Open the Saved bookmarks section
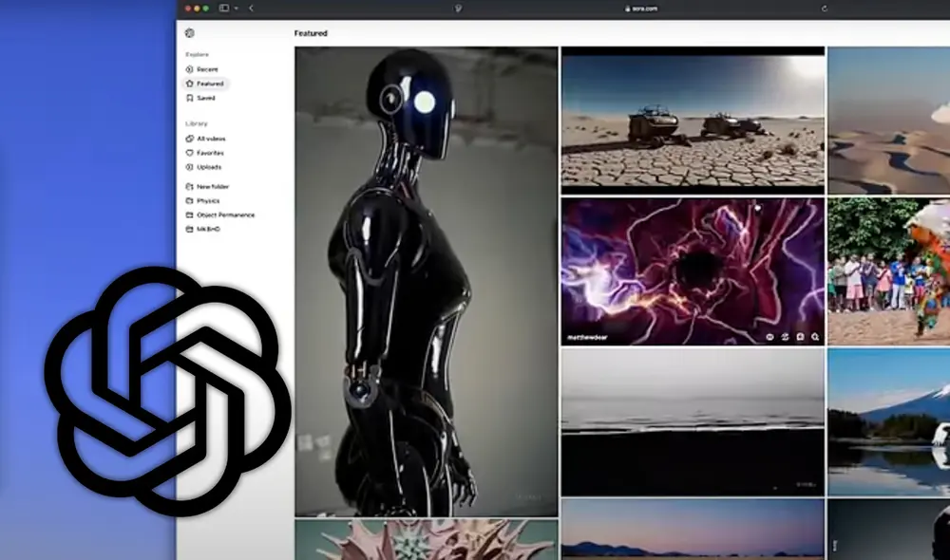950x560 pixels. point(205,98)
